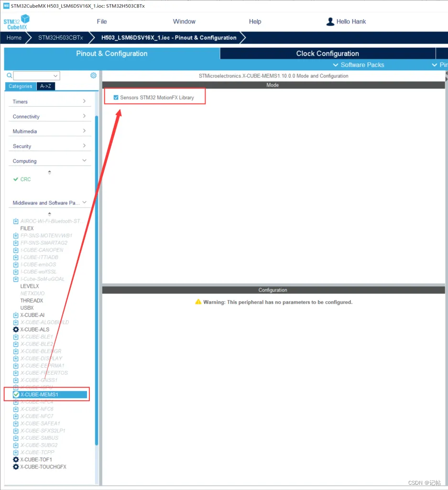Click download icon next to I-CUBE-wolfSSL

click(x=16, y=272)
